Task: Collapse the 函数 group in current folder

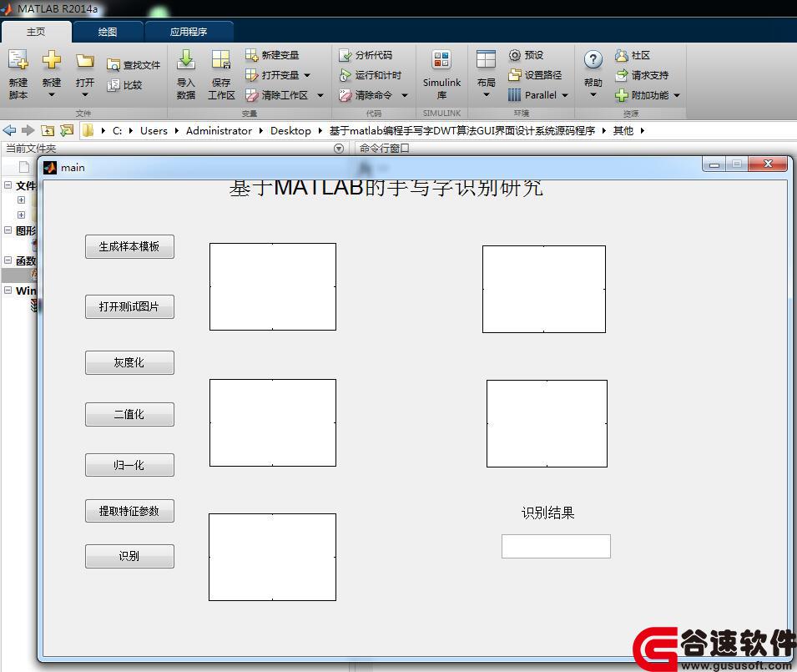Action: coord(8,260)
